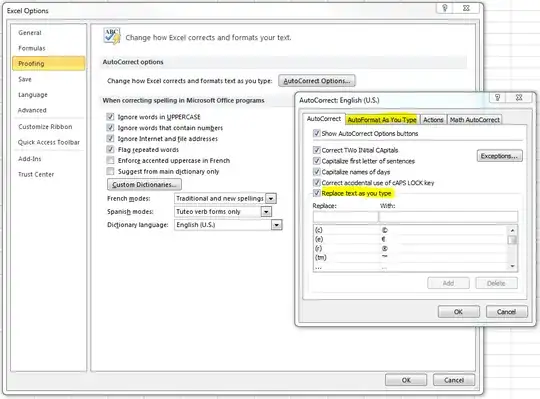This screenshot has height=399, width=540.
Task: Select the (e) replacement entry
Action: 410,239
